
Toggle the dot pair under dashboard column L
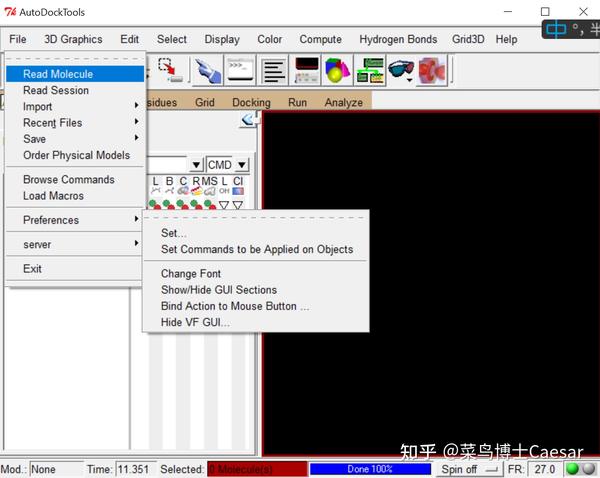(155, 205)
